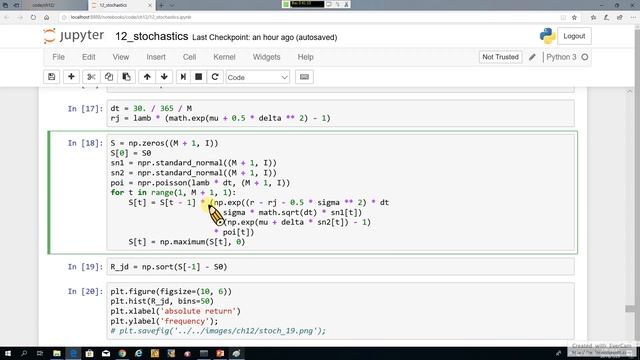Refresh the browser page

(x=33, y=17)
